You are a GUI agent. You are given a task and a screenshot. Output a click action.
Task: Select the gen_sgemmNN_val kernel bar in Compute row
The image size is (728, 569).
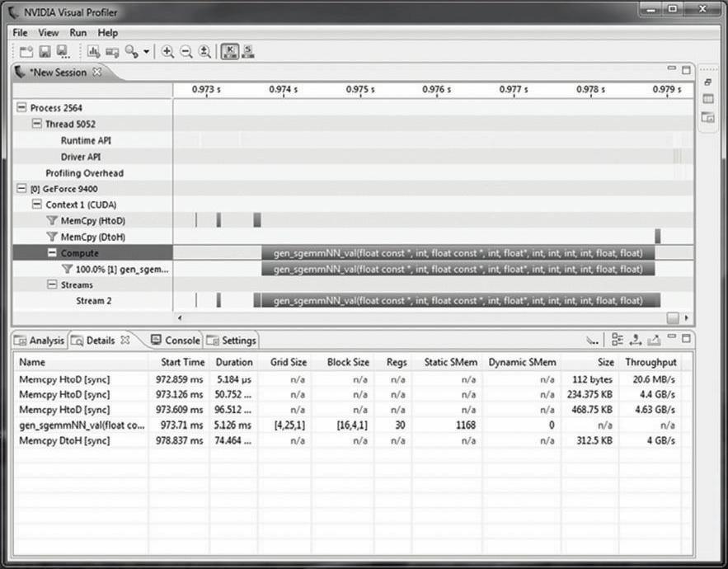[x=458, y=253]
